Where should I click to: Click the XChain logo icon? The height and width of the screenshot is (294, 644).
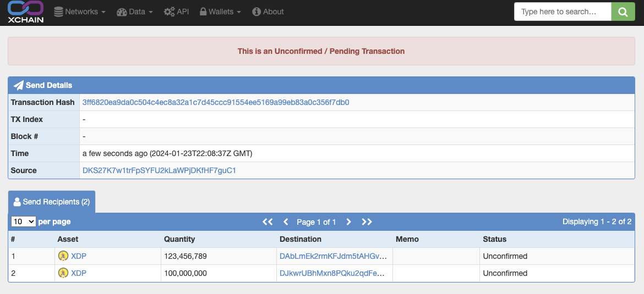pyautogui.click(x=25, y=12)
